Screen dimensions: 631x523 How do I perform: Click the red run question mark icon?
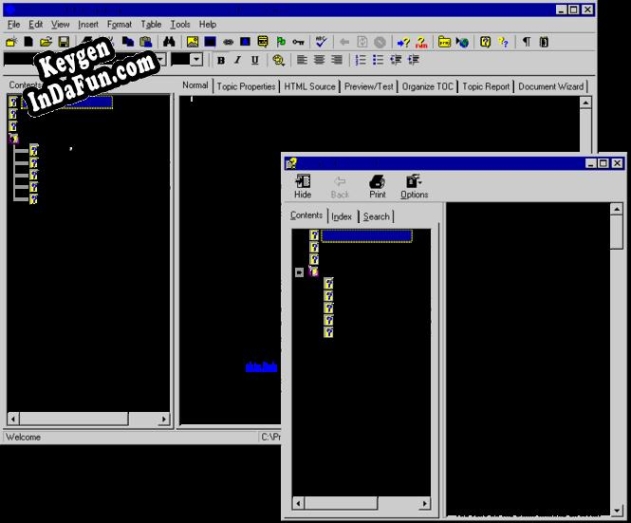(421, 42)
